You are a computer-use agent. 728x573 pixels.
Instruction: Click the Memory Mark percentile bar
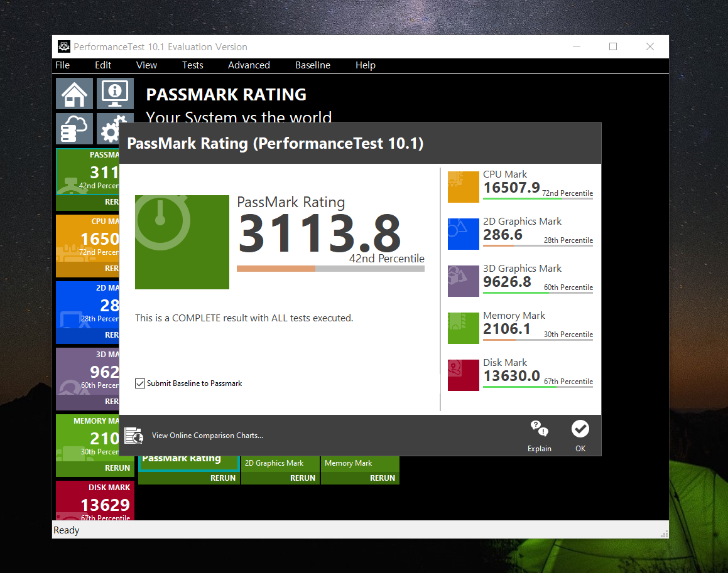pyautogui.click(x=538, y=340)
